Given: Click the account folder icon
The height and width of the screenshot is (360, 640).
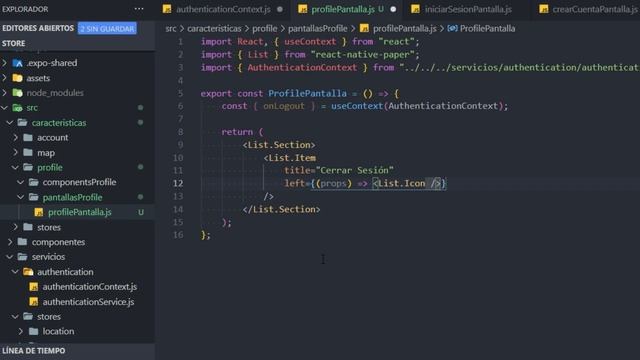Looking at the screenshot, I should [28, 138].
